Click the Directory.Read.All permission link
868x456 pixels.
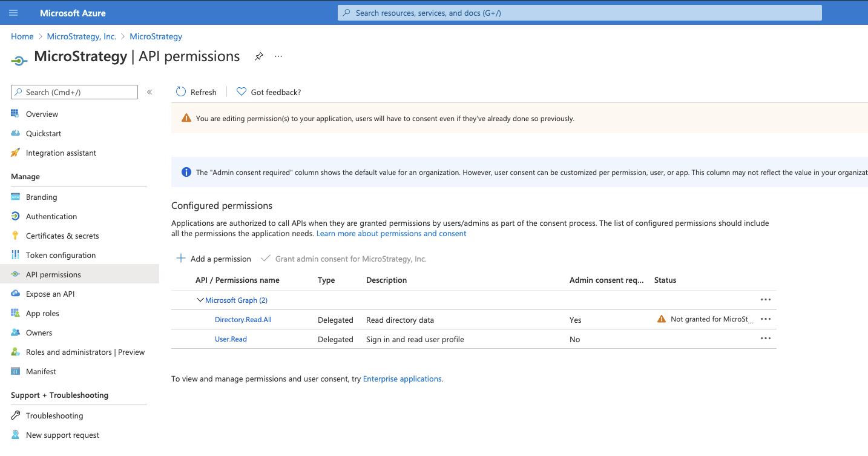click(x=243, y=320)
